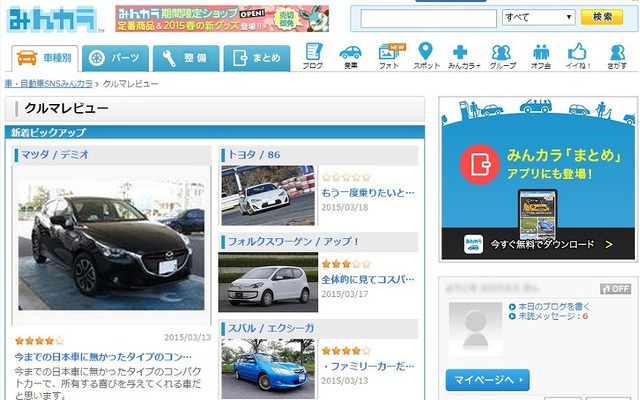Image resolution: width=640 pixels, height=400 pixels.
Task: Open the オフ会 meetup icon
Action: point(541,56)
